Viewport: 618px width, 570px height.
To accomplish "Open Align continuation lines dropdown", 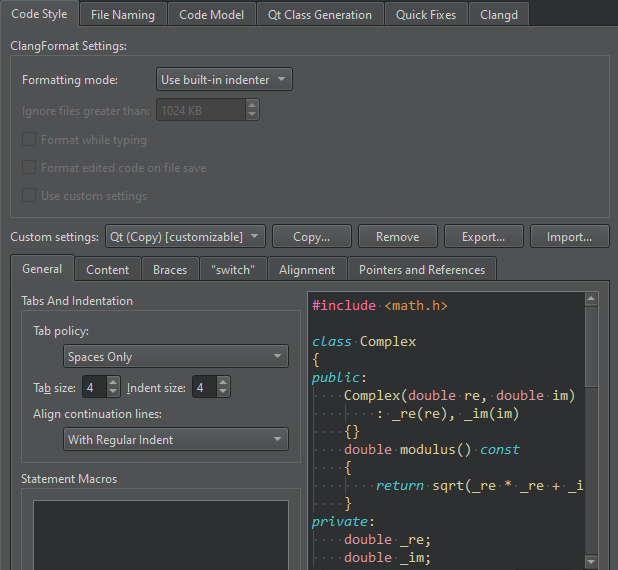I will point(174,440).
